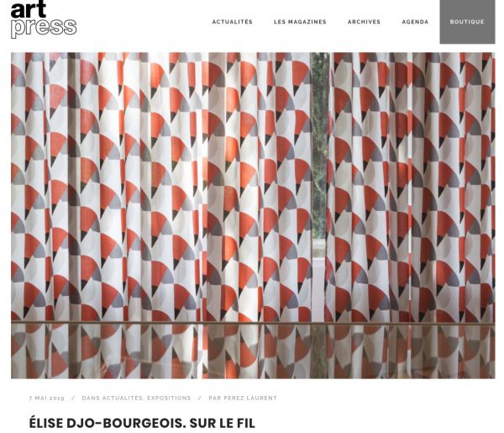Open the curtain hero image
The height and width of the screenshot is (433, 504).
[x=253, y=215]
